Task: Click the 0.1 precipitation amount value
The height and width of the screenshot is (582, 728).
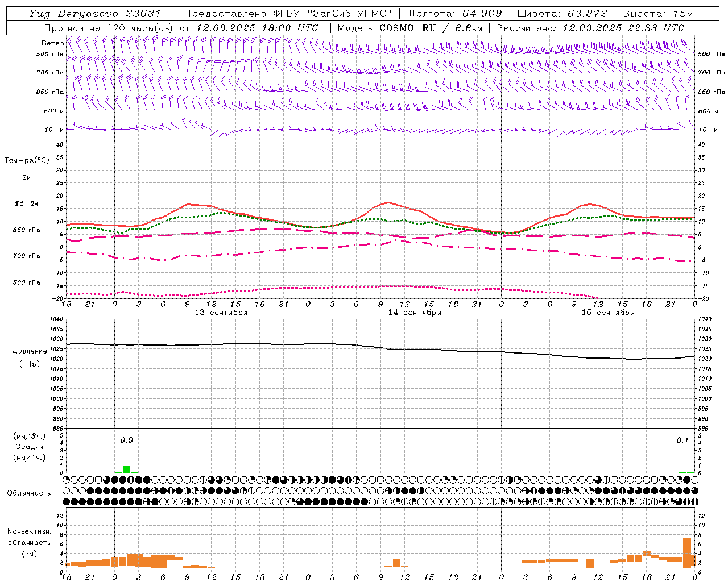Action: tap(682, 440)
